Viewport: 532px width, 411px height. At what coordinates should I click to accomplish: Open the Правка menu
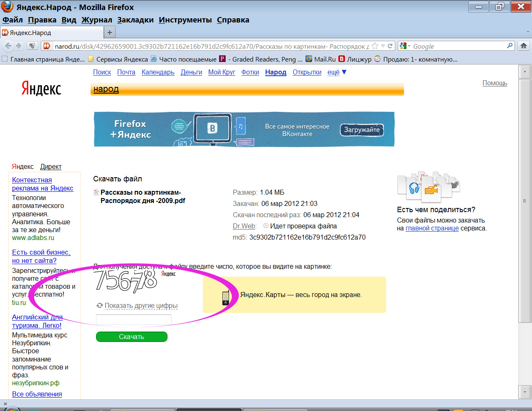pos(42,20)
